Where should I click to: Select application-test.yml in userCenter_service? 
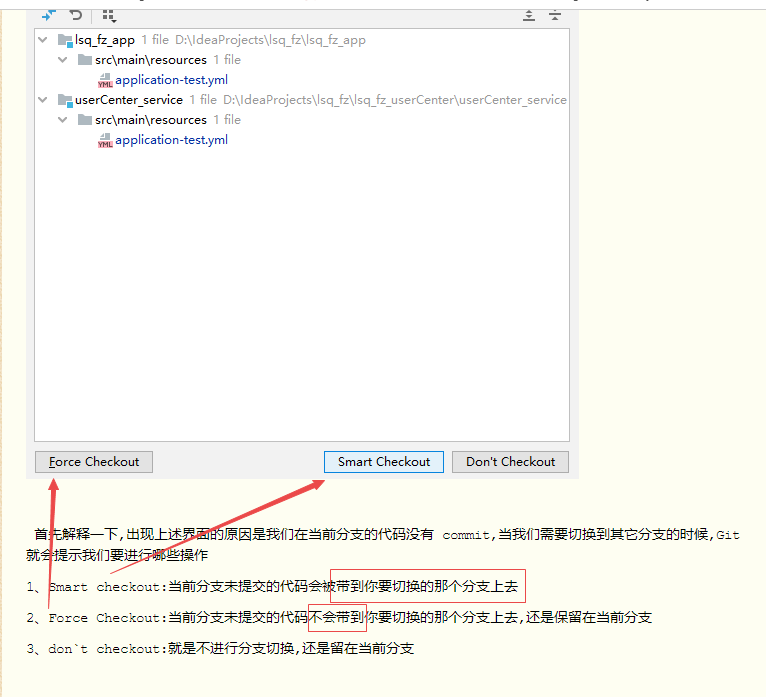pyautogui.click(x=171, y=140)
